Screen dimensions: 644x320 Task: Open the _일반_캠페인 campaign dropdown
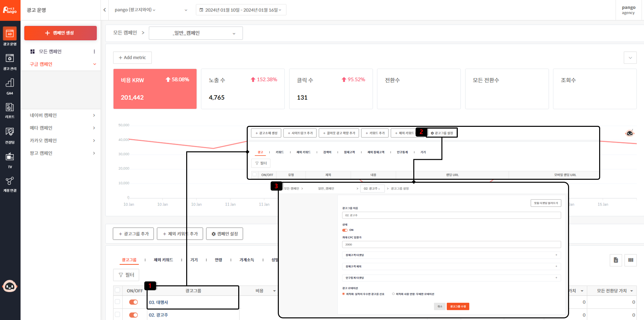[x=196, y=33]
